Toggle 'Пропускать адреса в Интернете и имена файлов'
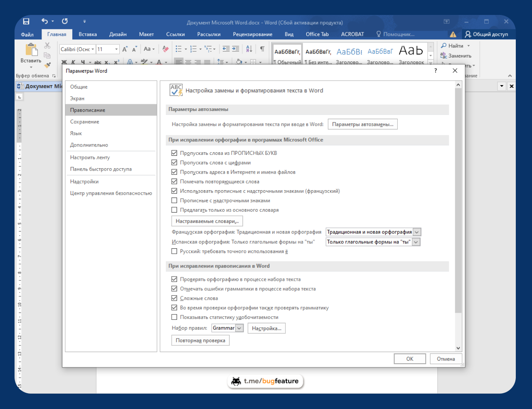532x409 pixels. (x=174, y=172)
